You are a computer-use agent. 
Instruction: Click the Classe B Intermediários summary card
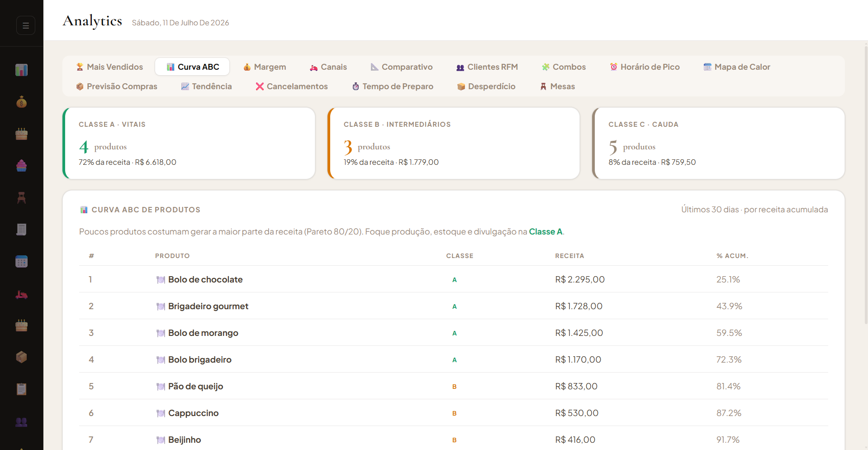click(x=454, y=144)
